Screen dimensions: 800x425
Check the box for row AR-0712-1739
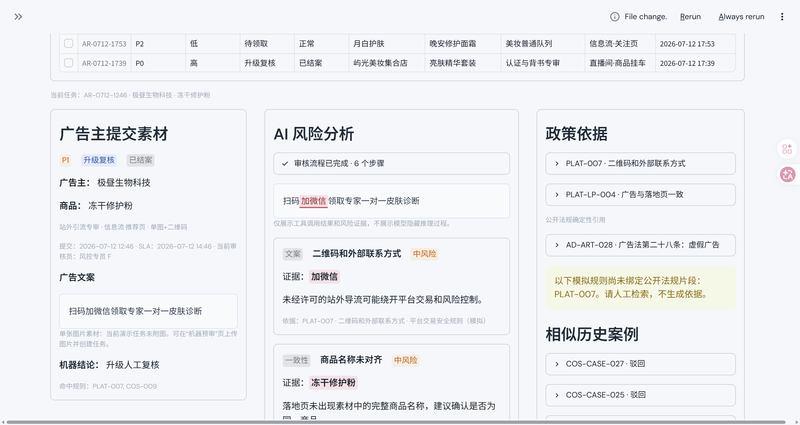click(x=68, y=63)
